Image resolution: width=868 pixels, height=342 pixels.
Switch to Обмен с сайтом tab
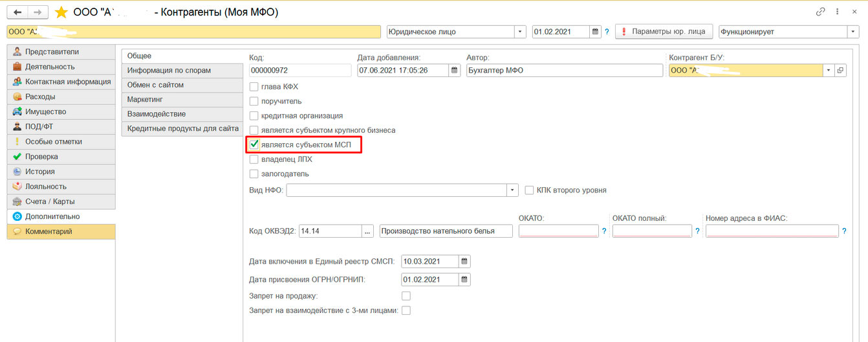coord(182,85)
